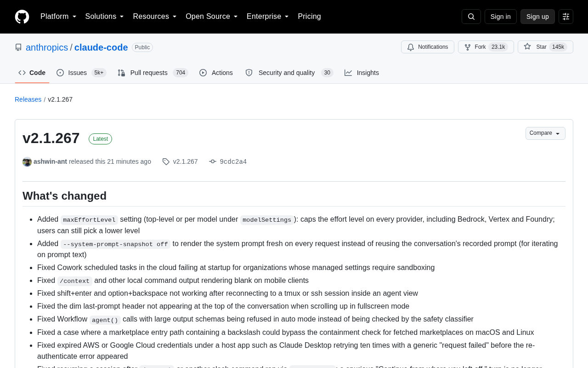Fork the claude-code repository

486,47
